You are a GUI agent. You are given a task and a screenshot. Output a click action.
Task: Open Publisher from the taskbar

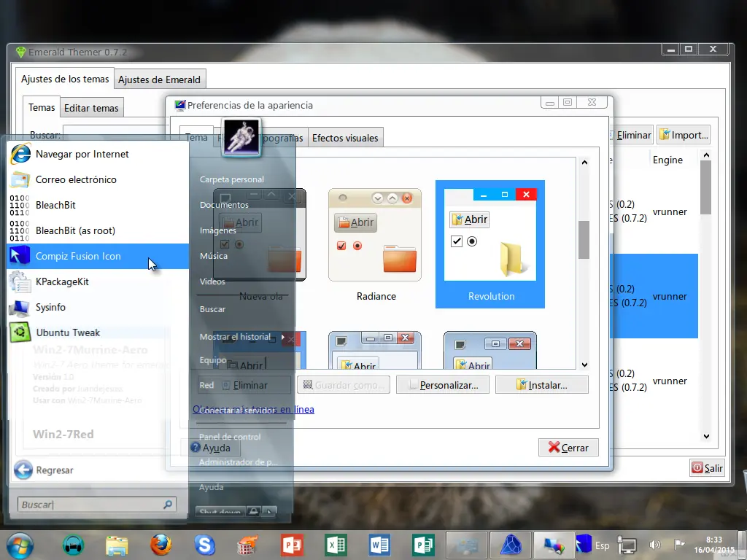[x=424, y=545]
